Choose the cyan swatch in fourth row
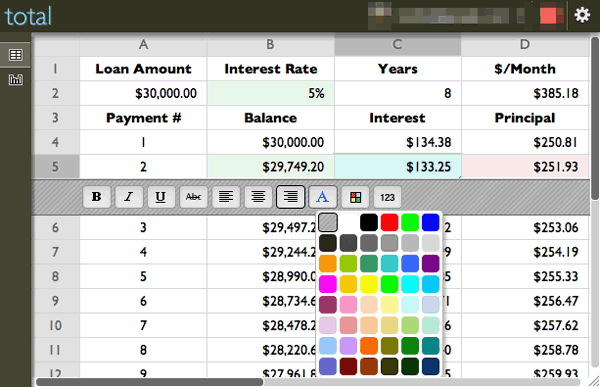 (x=410, y=284)
